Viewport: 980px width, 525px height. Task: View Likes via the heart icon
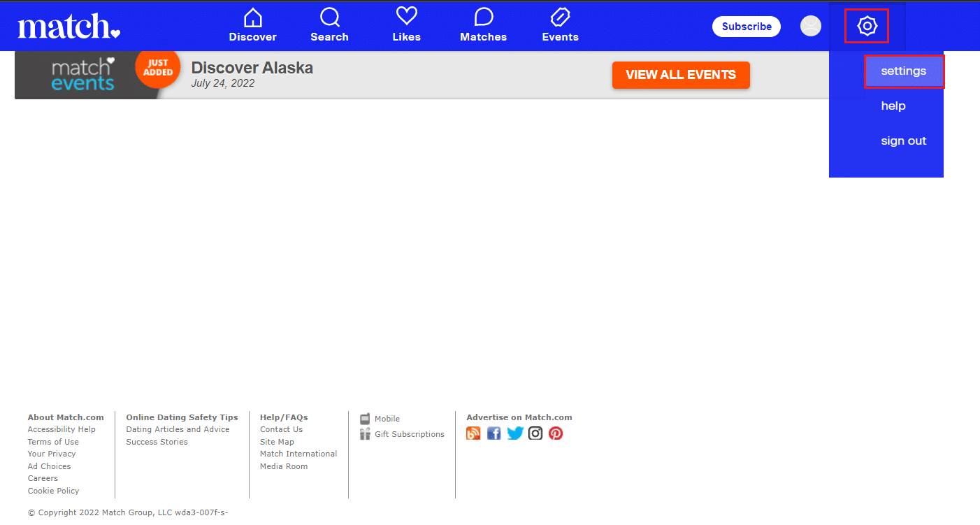tap(406, 17)
